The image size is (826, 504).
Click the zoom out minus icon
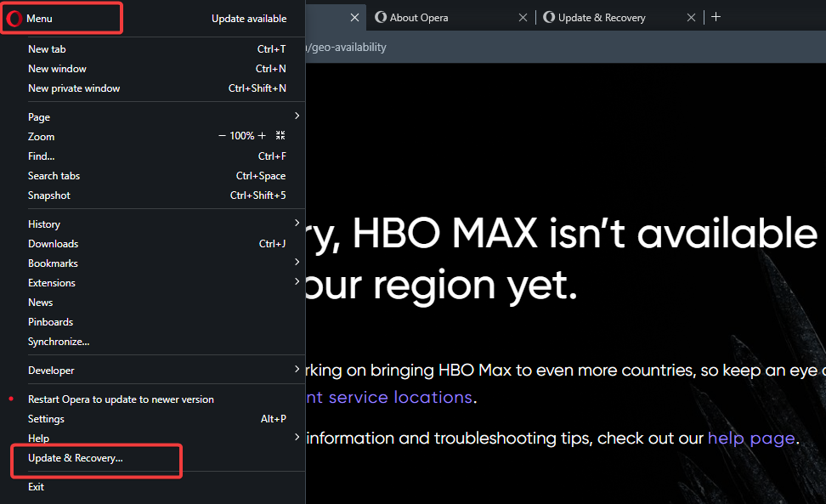(222, 136)
